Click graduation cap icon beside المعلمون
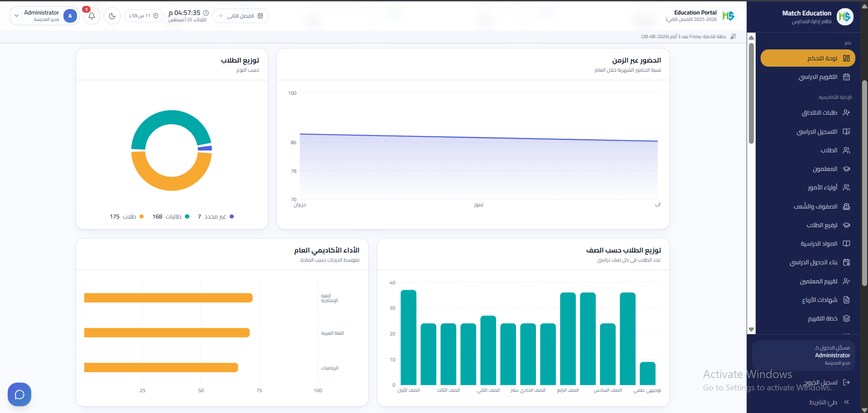This screenshot has width=868, height=413. point(846,169)
